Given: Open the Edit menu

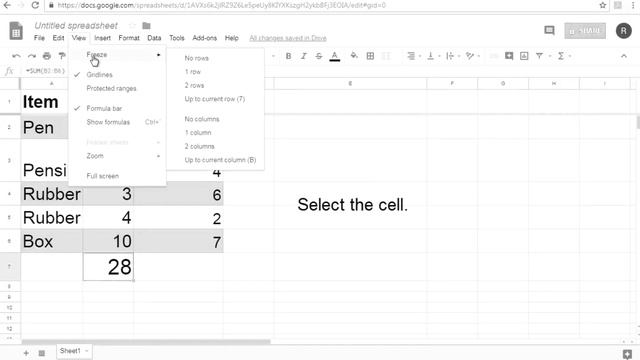Looking at the screenshot, I should pyautogui.click(x=58, y=38).
